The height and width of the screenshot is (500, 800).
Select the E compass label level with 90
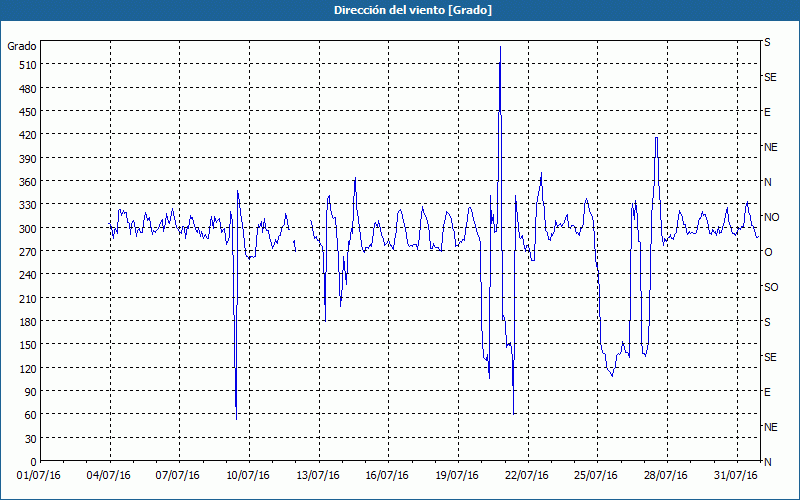click(767, 392)
